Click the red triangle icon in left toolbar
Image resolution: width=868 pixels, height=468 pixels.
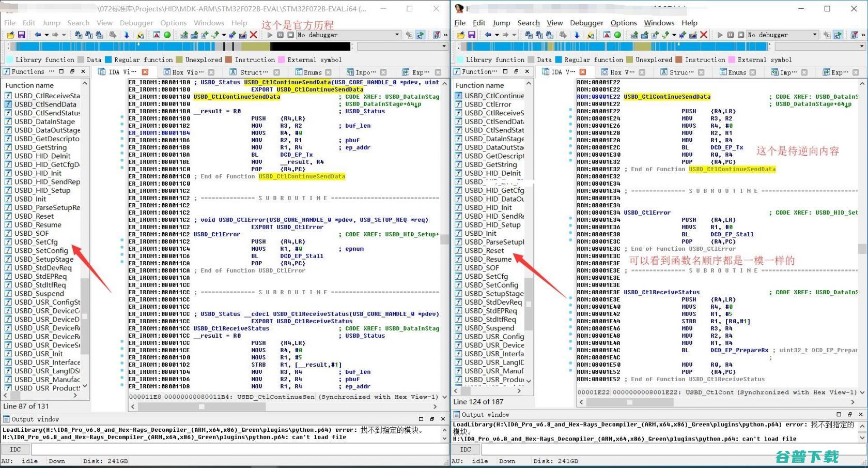coord(157,35)
